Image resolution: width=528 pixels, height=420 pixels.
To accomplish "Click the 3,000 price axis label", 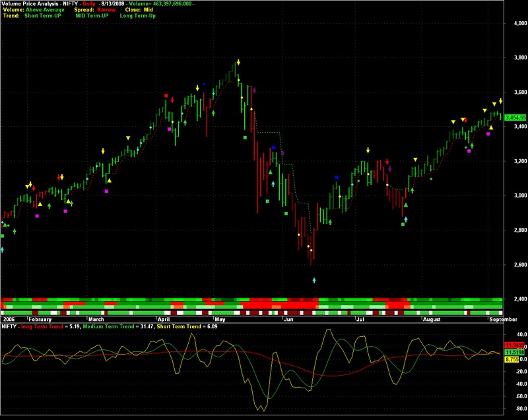I will 520,195.
